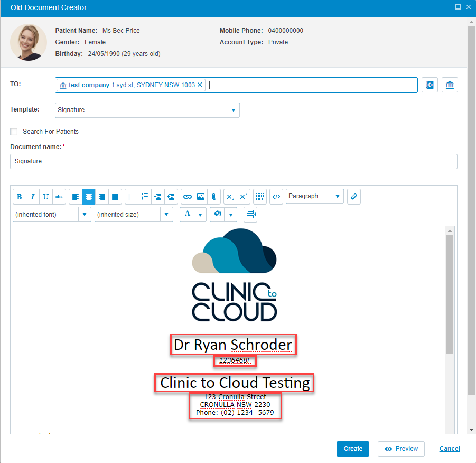The width and height of the screenshot is (476, 463).
Task: Open the inherited size dropdown
Action: pyautogui.click(x=134, y=215)
